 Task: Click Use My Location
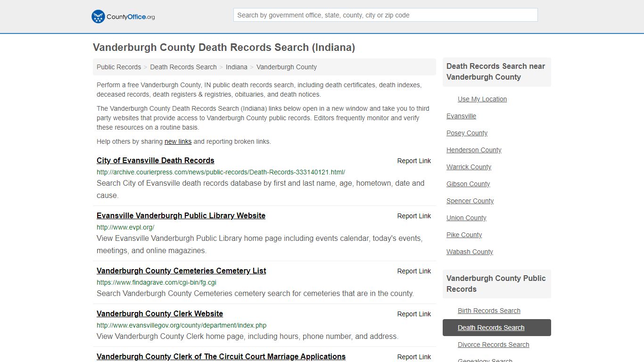(x=482, y=99)
